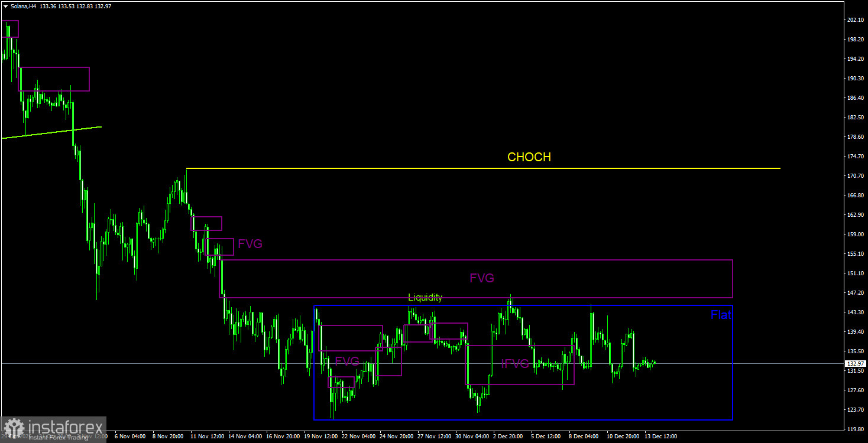Screen dimensions: 868x443
Task: Click the 123.70 price scale label
Action: click(x=854, y=410)
